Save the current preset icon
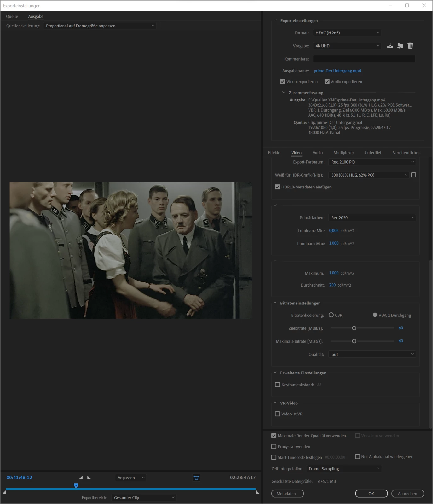Viewport: 433px width, 504px height. coord(390,46)
